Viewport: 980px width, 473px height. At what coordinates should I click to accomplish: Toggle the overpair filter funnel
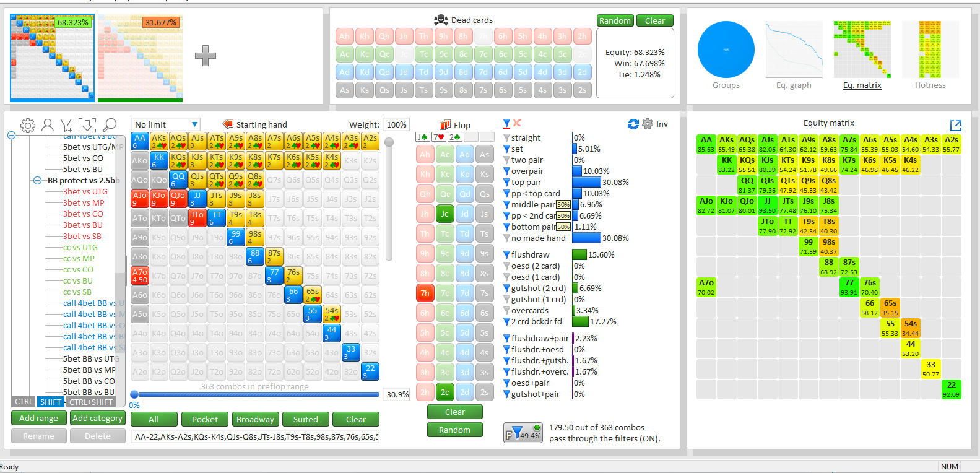[x=506, y=171]
